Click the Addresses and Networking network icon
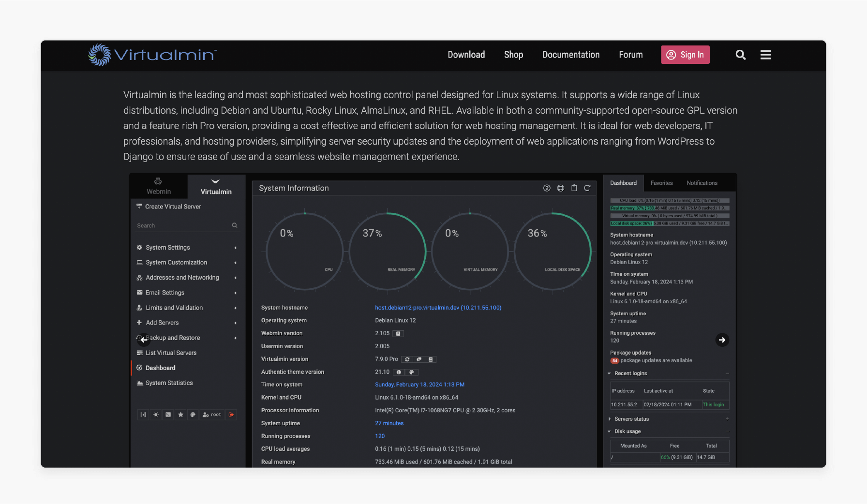This screenshot has height=504, width=867. coord(139,278)
